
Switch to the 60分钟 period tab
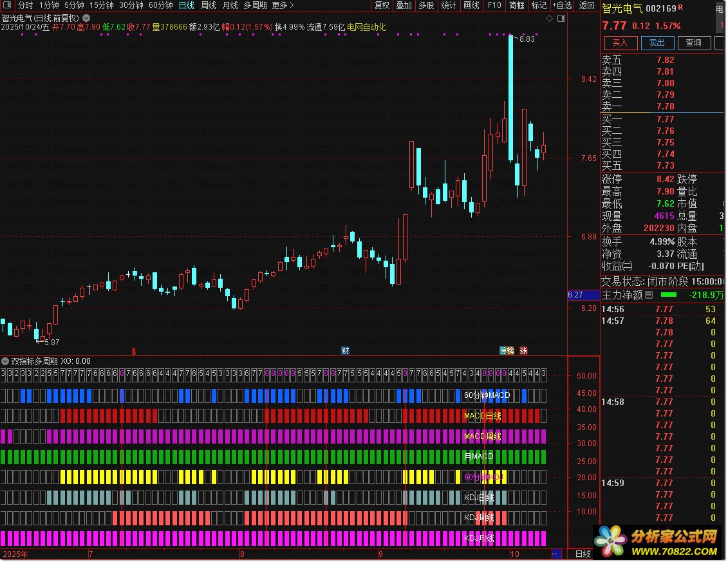tap(161, 5)
